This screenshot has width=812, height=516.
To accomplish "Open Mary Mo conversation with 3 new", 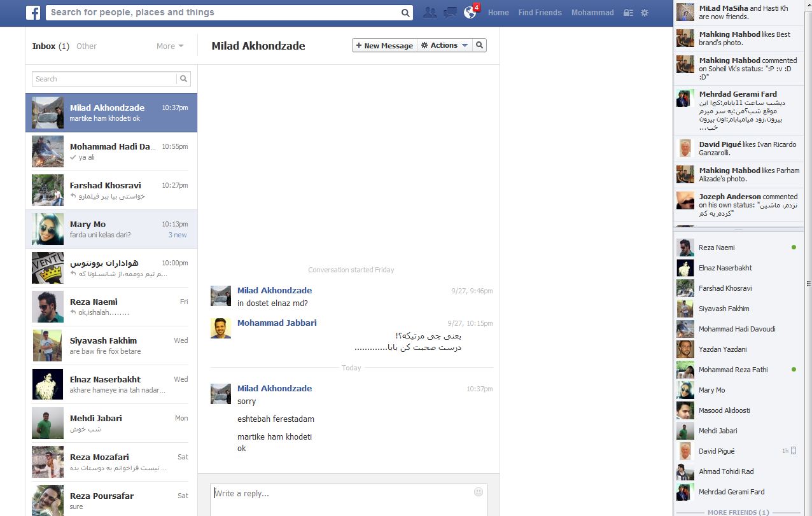I will tap(111, 229).
